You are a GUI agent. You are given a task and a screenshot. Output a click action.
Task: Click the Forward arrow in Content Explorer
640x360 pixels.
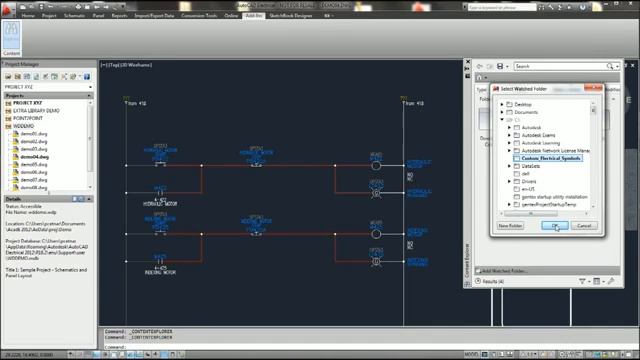coord(490,66)
